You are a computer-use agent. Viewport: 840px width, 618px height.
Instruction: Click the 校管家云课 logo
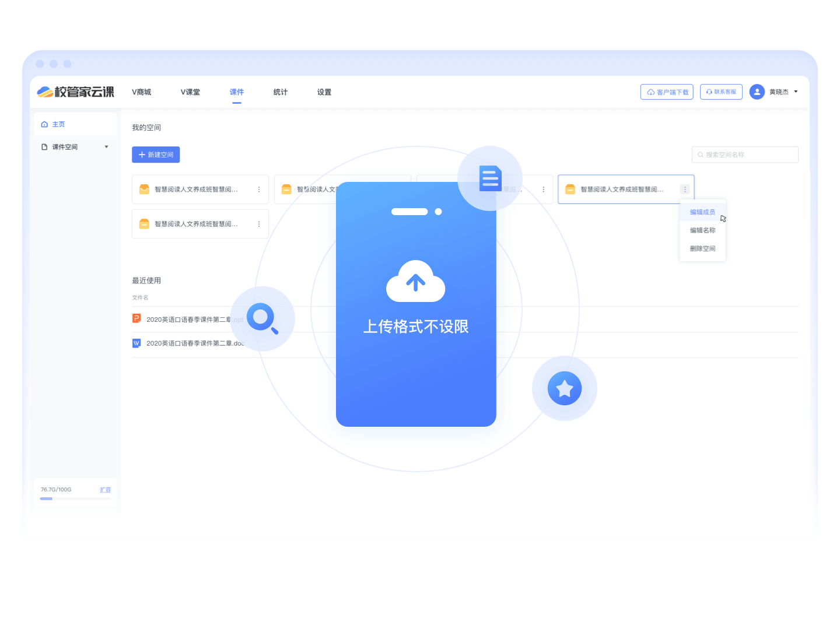coord(76,92)
